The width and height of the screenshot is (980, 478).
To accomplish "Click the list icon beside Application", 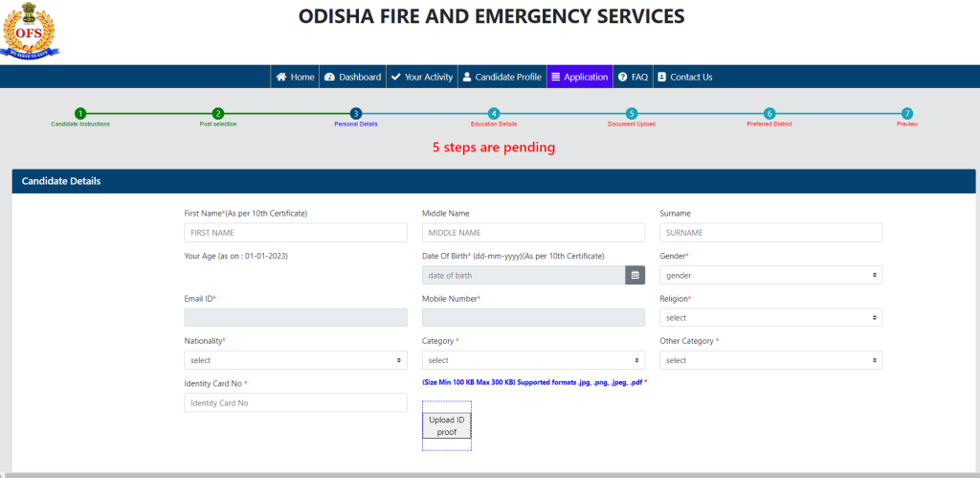I will point(556,77).
